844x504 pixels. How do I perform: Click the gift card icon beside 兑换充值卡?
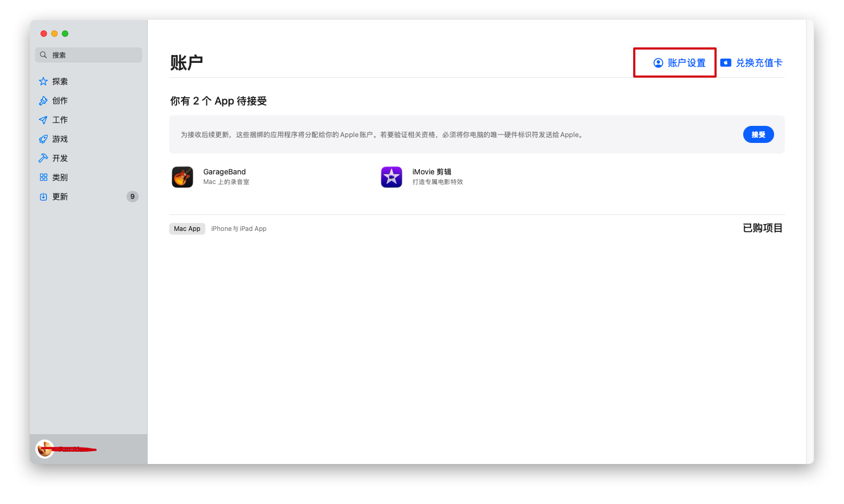[x=726, y=63]
